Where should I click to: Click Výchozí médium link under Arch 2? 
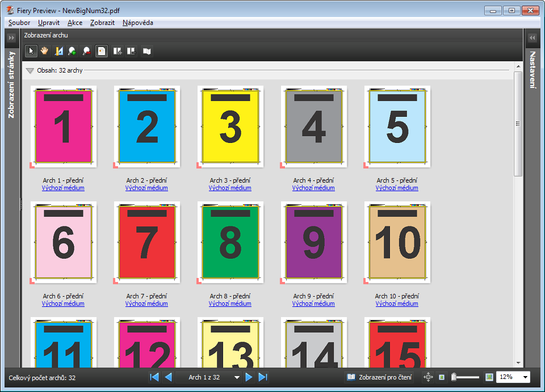tap(146, 188)
